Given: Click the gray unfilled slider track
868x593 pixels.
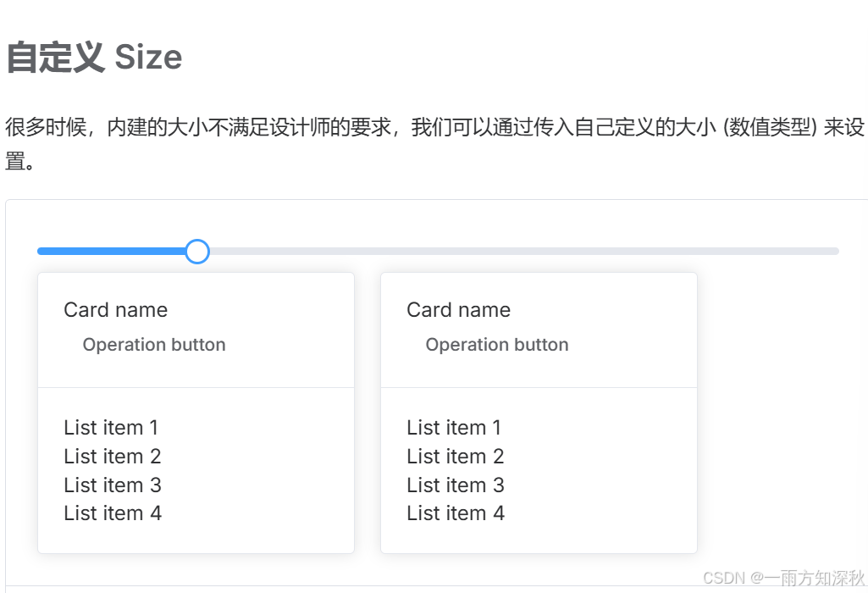Looking at the screenshot, I should (523, 252).
